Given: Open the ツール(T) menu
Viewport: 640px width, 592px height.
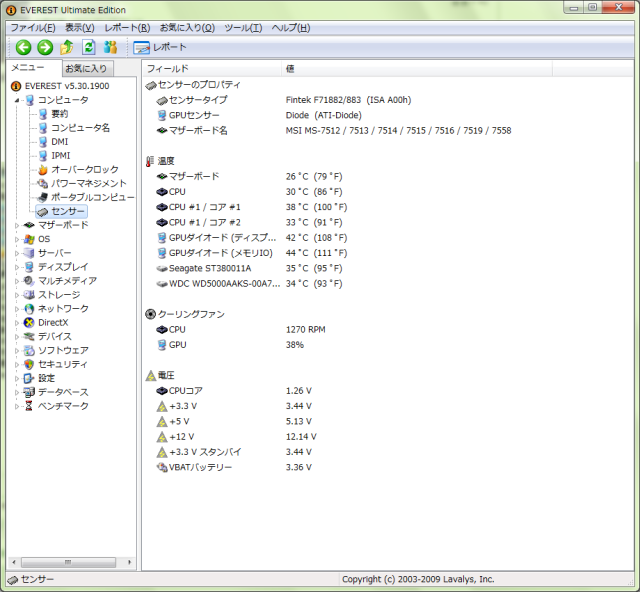Looking at the screenshot, I should [243, 28].
